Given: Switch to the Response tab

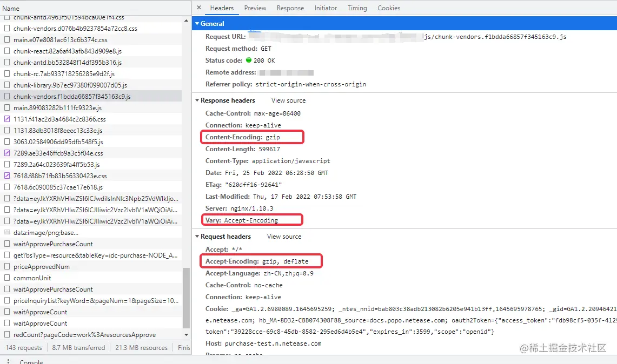Looking at the screenshot, I should click(290, 8).
